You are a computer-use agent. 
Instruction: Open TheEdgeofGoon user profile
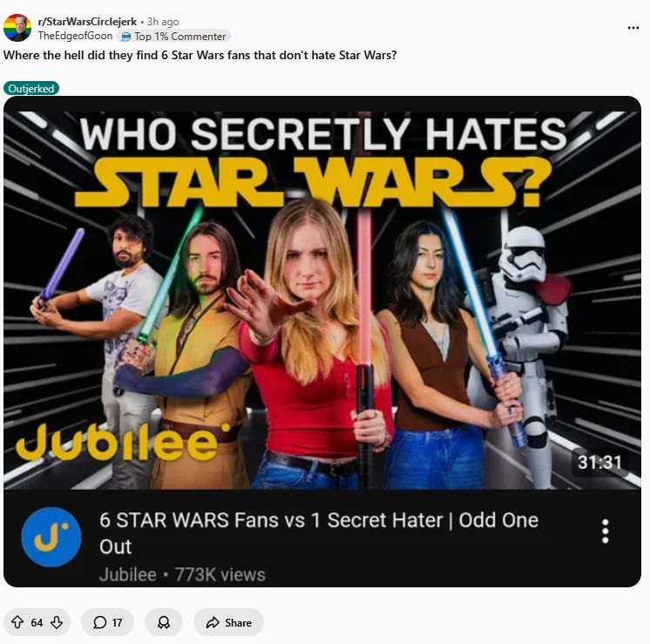click(x=75, y=36)
